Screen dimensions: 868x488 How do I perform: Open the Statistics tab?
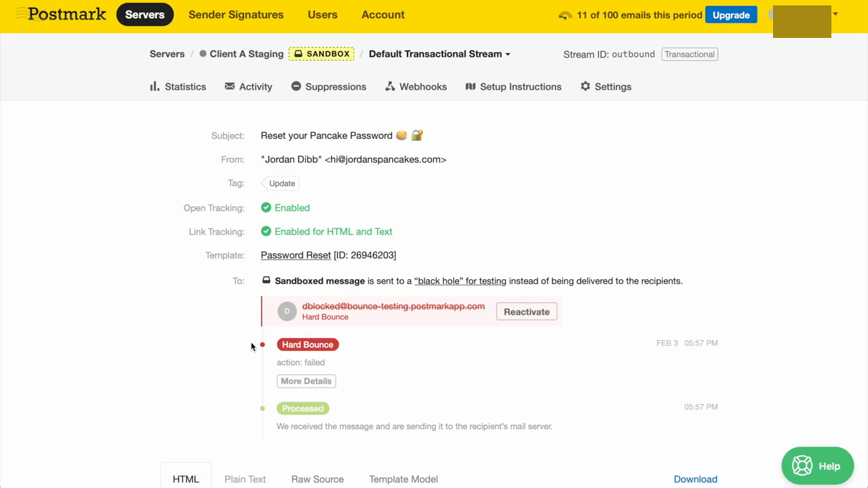coord(178,87)
